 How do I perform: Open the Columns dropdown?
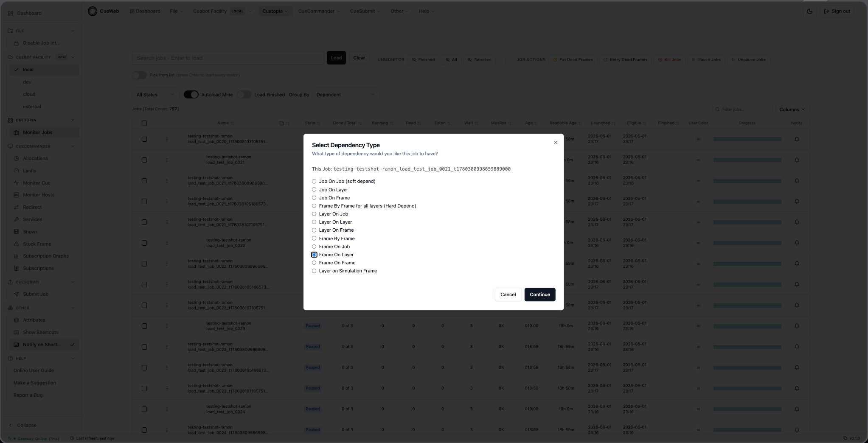[x=792, y=109]
